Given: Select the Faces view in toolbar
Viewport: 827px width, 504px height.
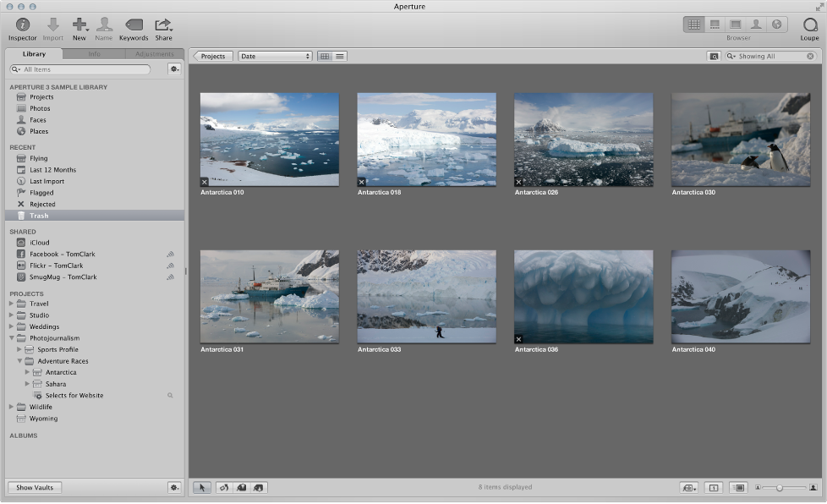Looking at the screenshot, I should (757, 25).
